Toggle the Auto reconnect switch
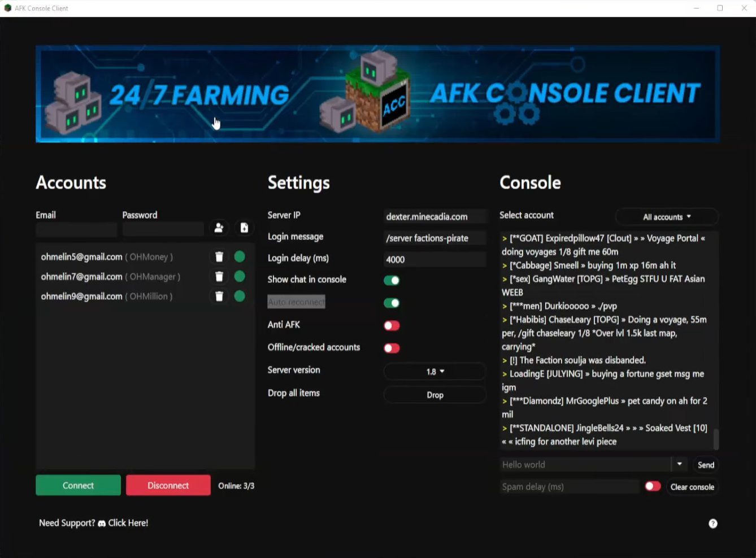Image resolution: width=756 pixels, height=558 pixels. [392, 303]
